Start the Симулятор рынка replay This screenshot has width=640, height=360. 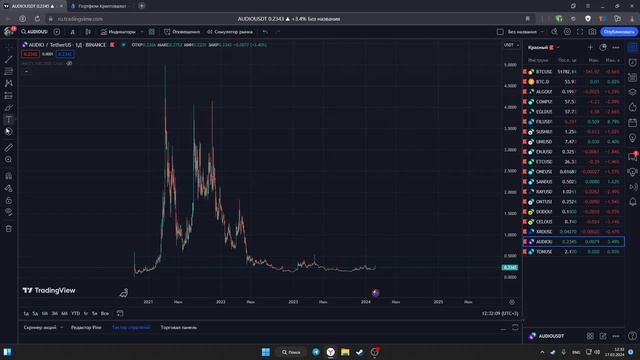(229, 32)
